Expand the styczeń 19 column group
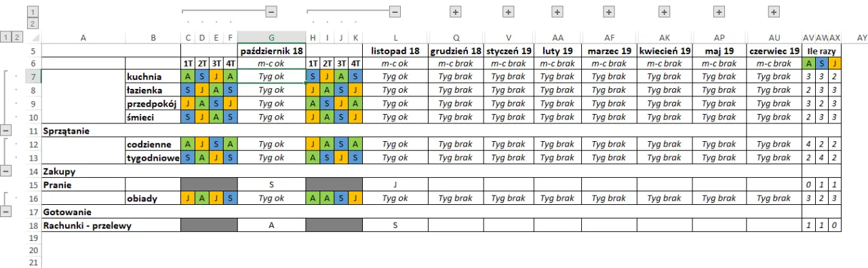Image resolution: width=868 pixels, height=268 pixels. coord(508,12)
